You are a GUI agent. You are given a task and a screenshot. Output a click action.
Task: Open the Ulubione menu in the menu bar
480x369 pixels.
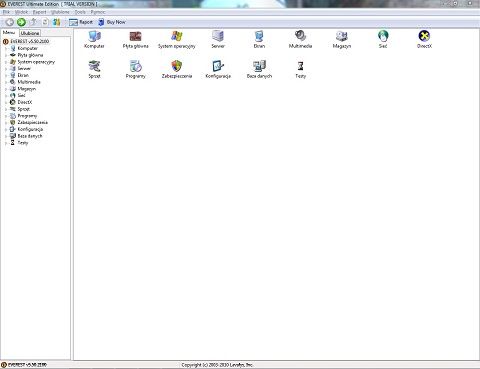[60, 12]
